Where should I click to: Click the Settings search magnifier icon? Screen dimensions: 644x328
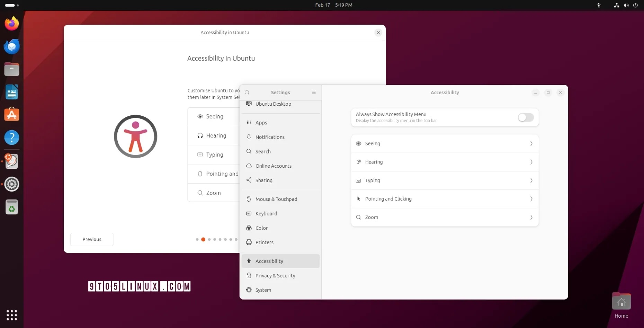(x=247, y=92)
